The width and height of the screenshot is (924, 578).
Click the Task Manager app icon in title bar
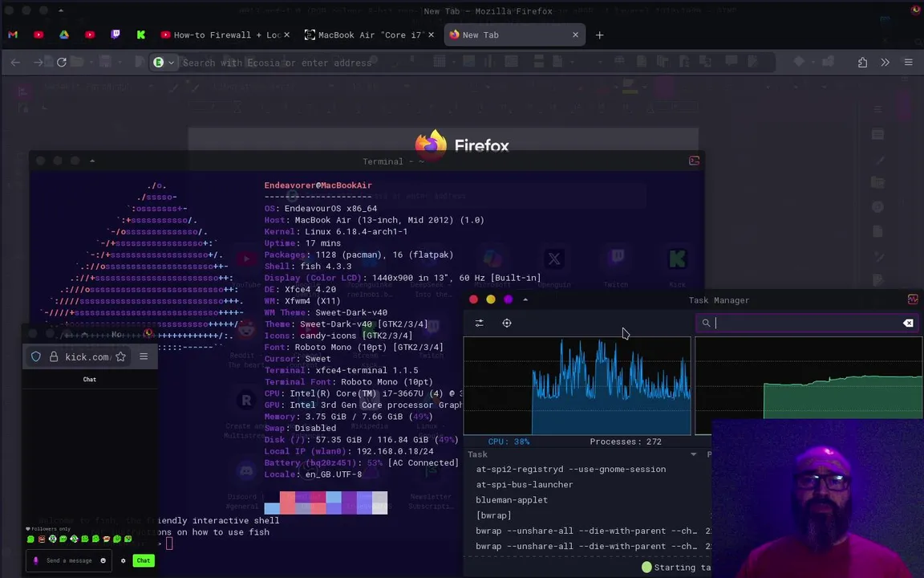coord(912,299)
